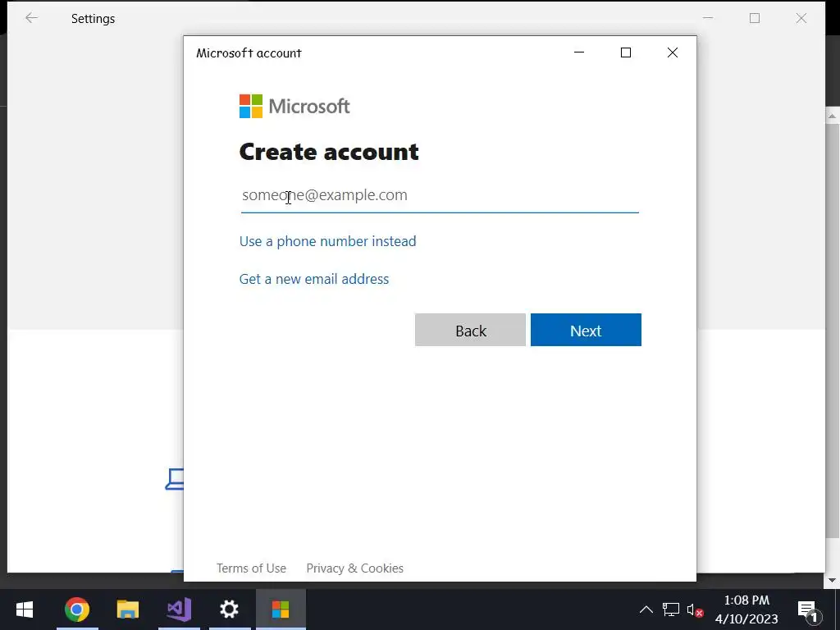Open the Action Center notifications icon
840x630 pixels.
(810, 610)
